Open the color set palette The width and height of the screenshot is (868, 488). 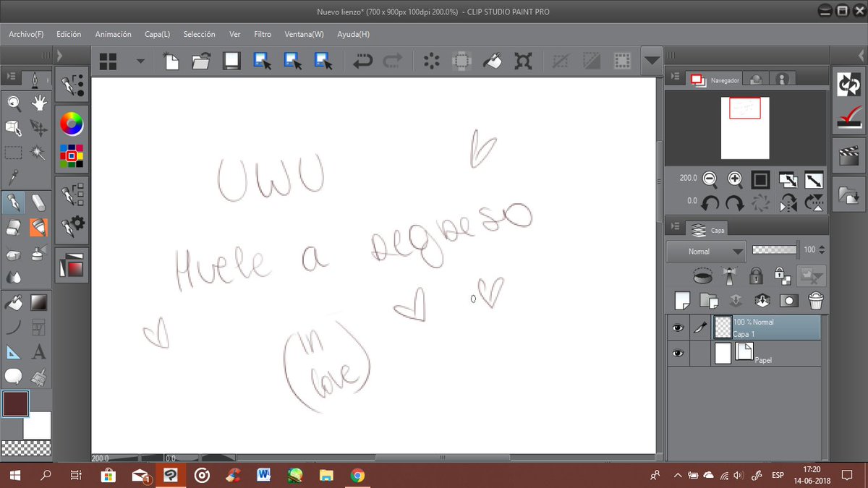tap(72, 155)
